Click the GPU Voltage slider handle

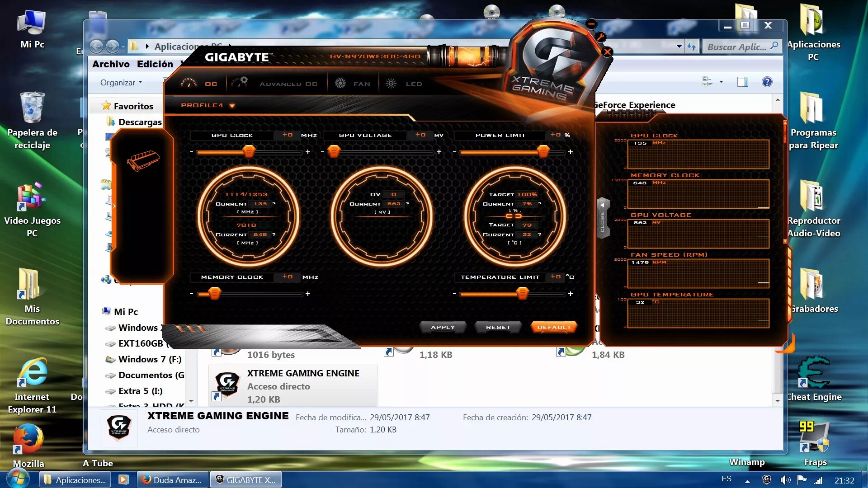coord(334,151)
